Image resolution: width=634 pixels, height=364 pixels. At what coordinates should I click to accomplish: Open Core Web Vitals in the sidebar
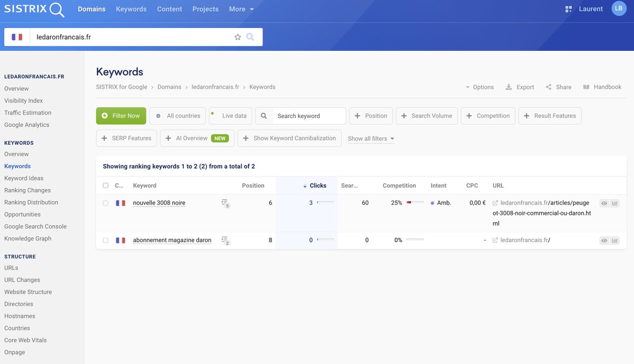click(25, 340)
